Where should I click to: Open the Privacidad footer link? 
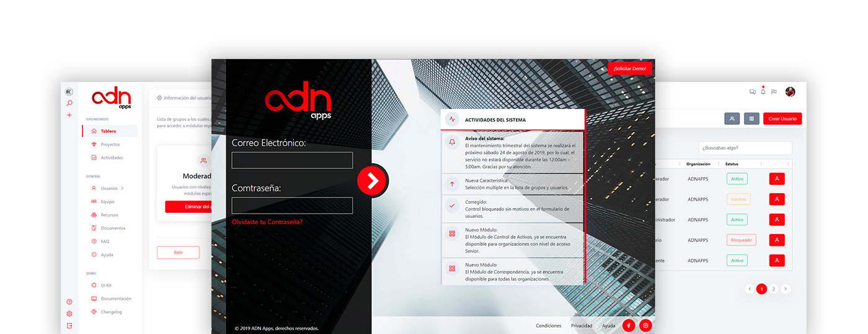[x=582, y=326]
